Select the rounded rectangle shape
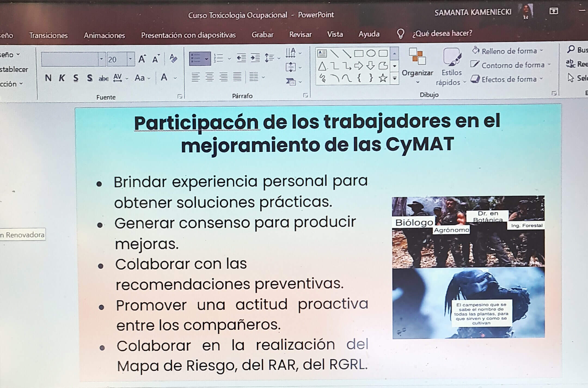Viewport: 588px width, 388px height. click(383, 53)
